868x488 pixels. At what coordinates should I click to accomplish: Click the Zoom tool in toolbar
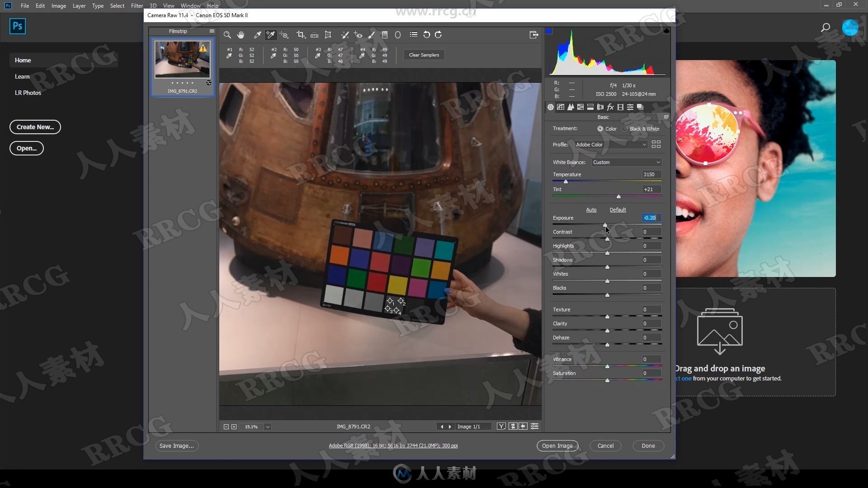[x=227, y=34]
